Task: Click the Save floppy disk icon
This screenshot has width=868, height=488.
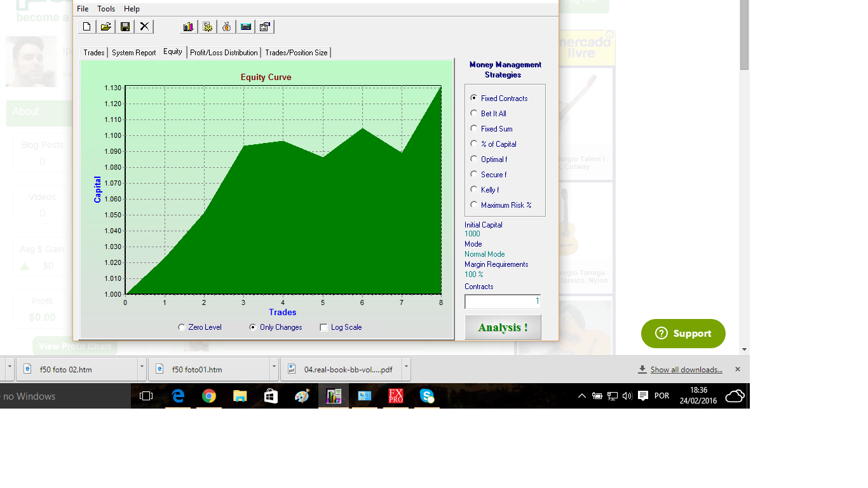Action: (x=125, y=27)
